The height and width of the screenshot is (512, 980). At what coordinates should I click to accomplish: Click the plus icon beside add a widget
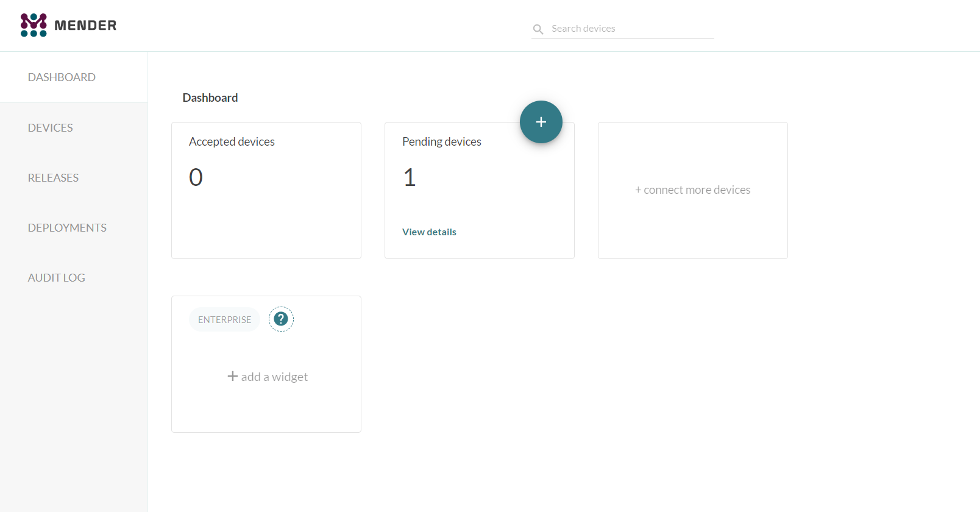232,376
